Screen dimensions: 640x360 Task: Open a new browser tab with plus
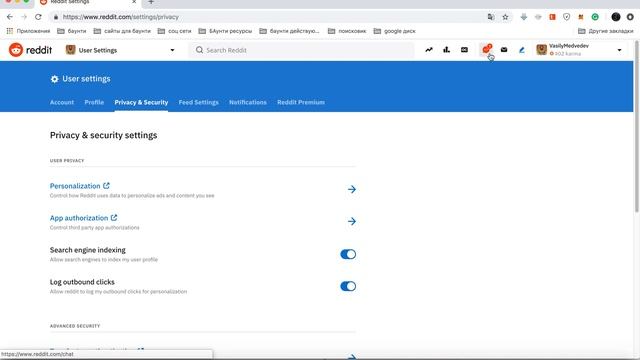151,2
